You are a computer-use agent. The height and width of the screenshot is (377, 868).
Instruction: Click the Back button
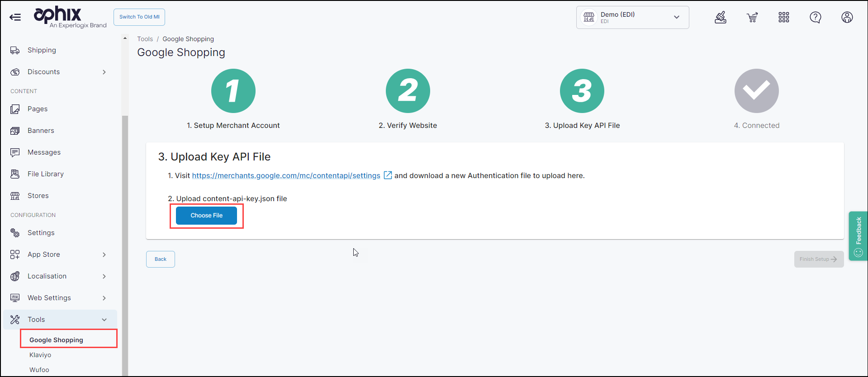tap(160, 259)
